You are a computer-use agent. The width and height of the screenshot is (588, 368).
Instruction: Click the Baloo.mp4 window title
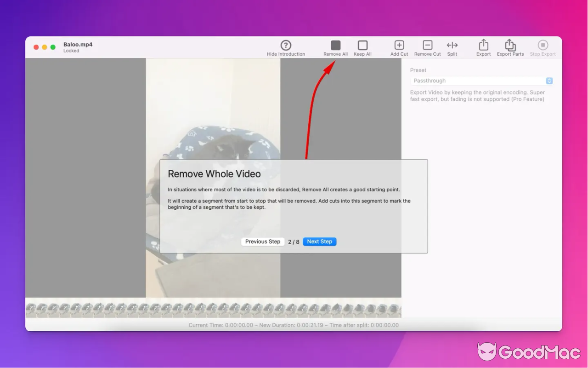(x=78, y=45)
